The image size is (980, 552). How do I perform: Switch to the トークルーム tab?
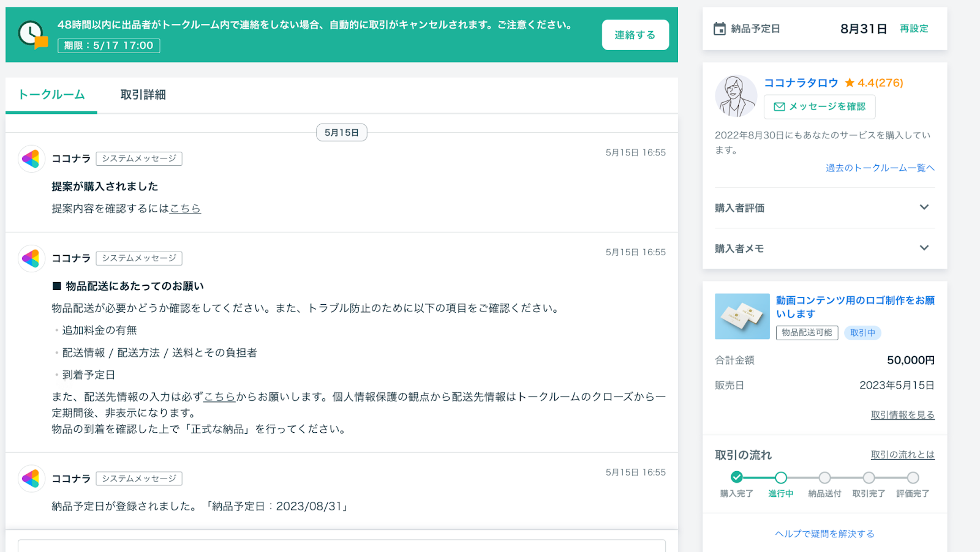coord(51,95)
